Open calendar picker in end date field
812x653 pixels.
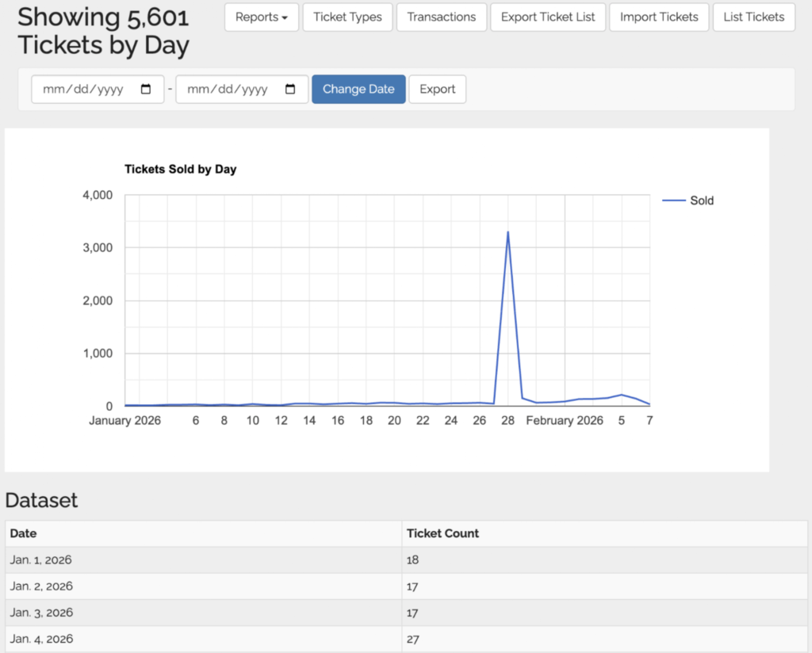coord(290,90)
